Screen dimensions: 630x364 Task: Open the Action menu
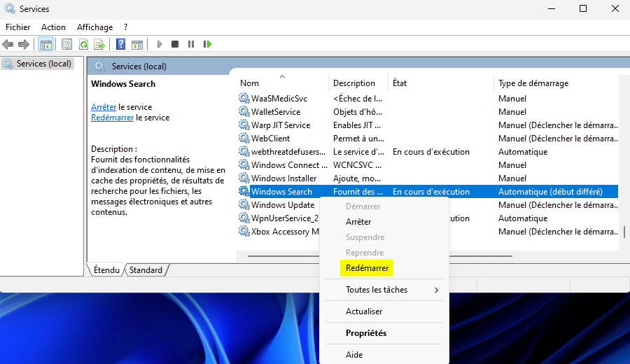click(53, 27)
